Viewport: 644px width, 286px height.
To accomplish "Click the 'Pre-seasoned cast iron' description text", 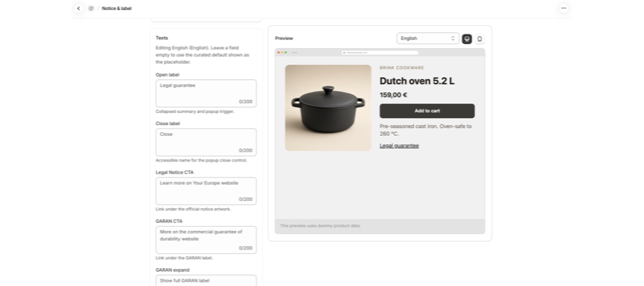I will tap(426, 130).
